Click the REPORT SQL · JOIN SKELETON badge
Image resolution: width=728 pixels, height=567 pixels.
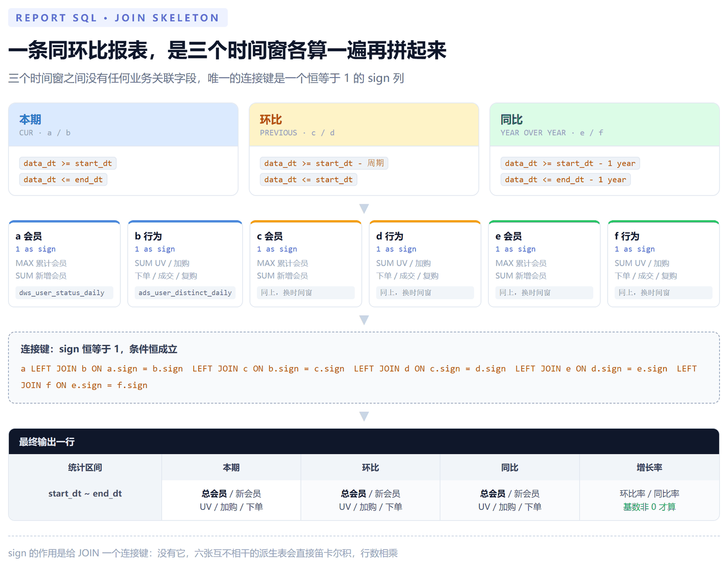(118, 18)
